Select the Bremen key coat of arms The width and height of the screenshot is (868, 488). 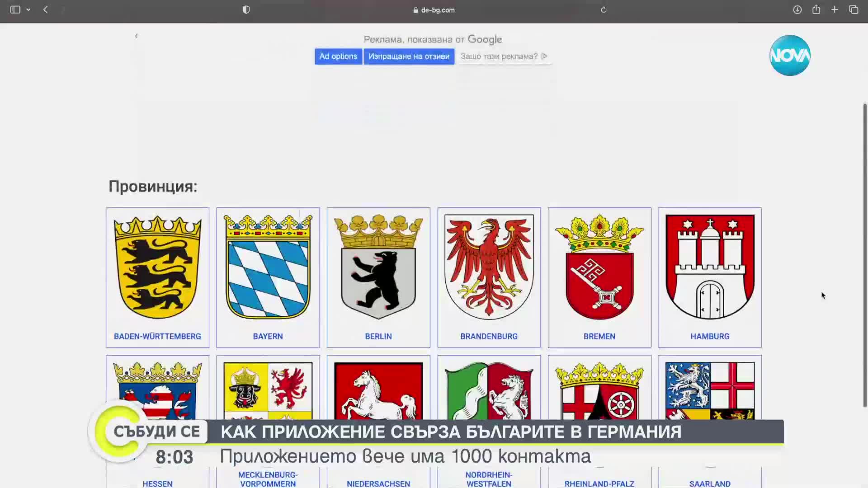(599, 267)
